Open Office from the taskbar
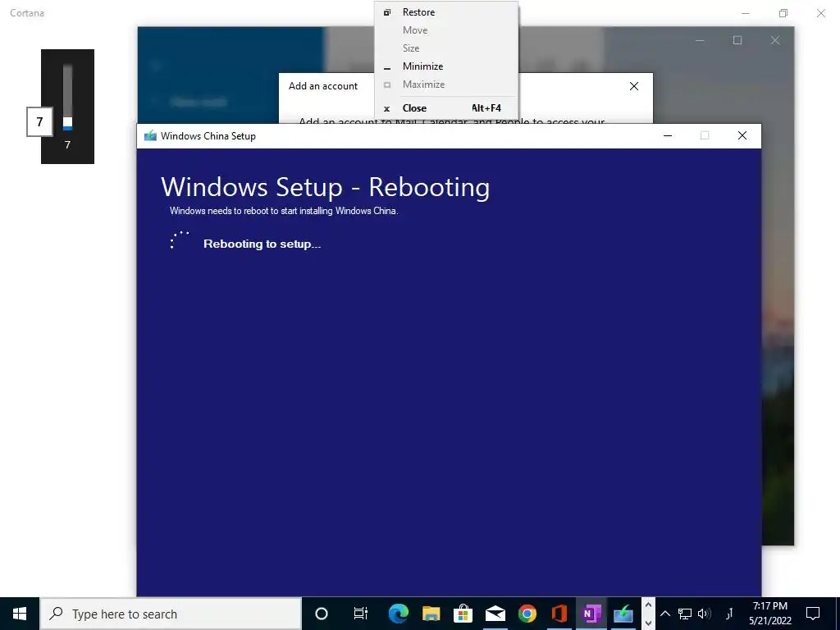The height and width of the screenshot is (630, 840). point(559,614)
